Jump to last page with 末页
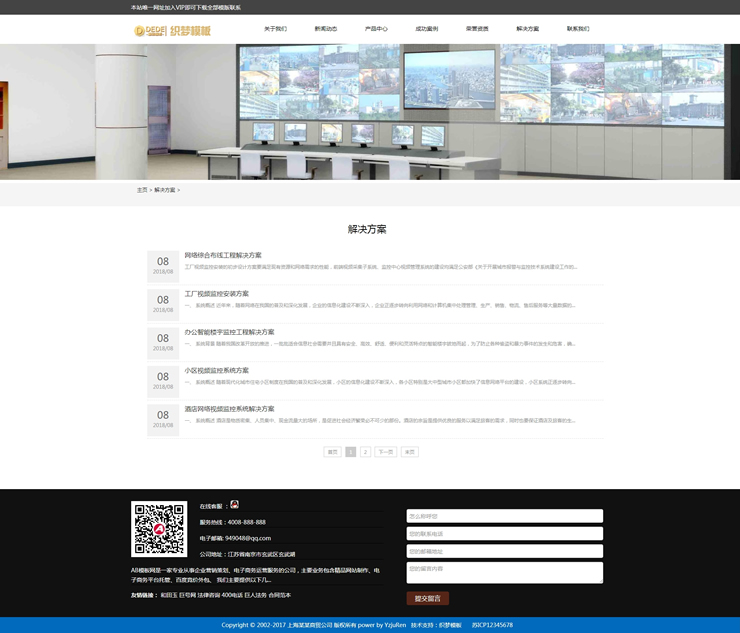This screenshot has width=740, height=633. (409, 452)
